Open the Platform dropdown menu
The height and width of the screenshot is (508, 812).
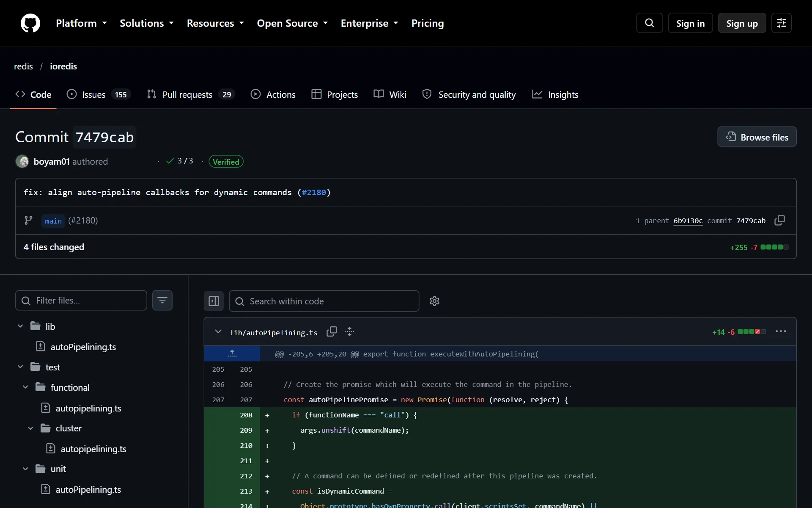coord(81,23)
